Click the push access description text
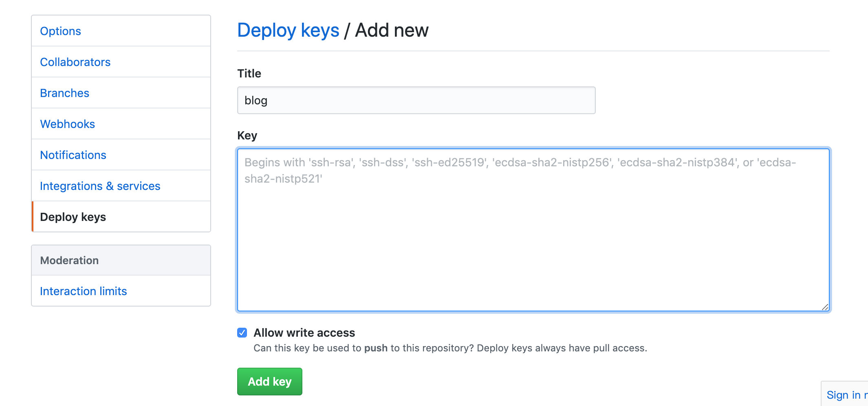Viewport: 868px width, 406px height. 450,348
